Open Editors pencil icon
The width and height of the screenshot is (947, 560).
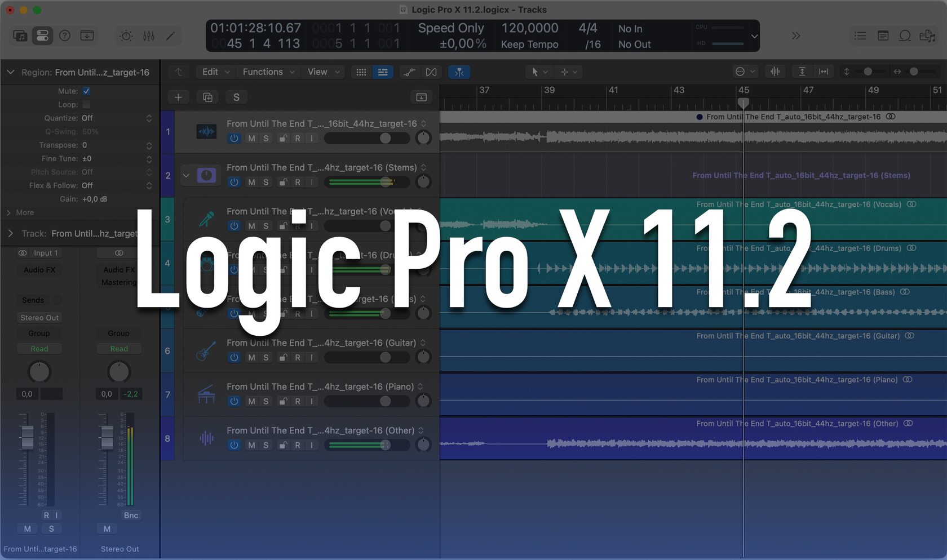[170, 36]
